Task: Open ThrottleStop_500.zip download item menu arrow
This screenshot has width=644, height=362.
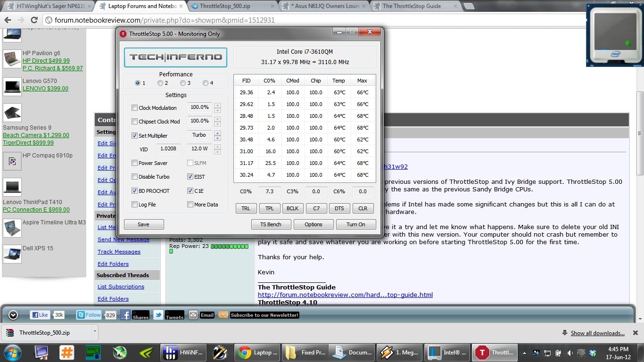Action: [95, 331]
